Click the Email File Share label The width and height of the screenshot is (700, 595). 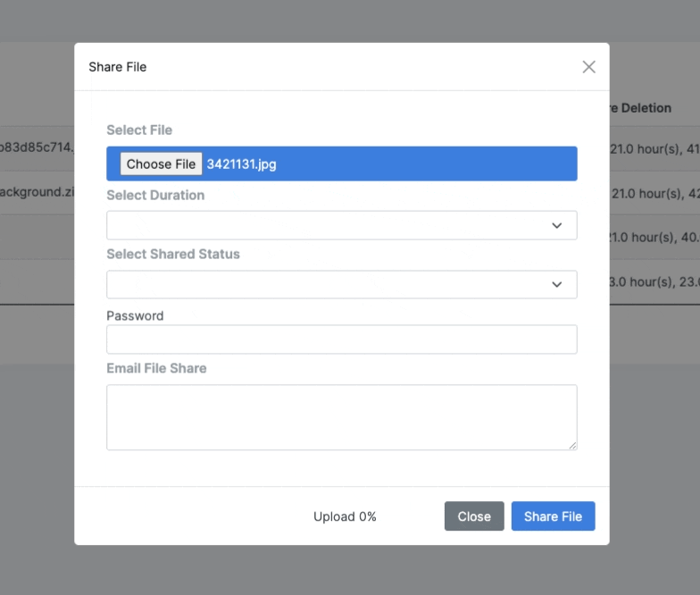[156, 368]
